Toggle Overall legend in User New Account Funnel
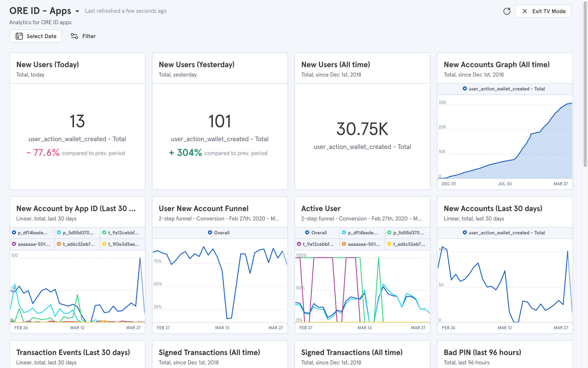 pyautogui.click(x=219, y=233)
